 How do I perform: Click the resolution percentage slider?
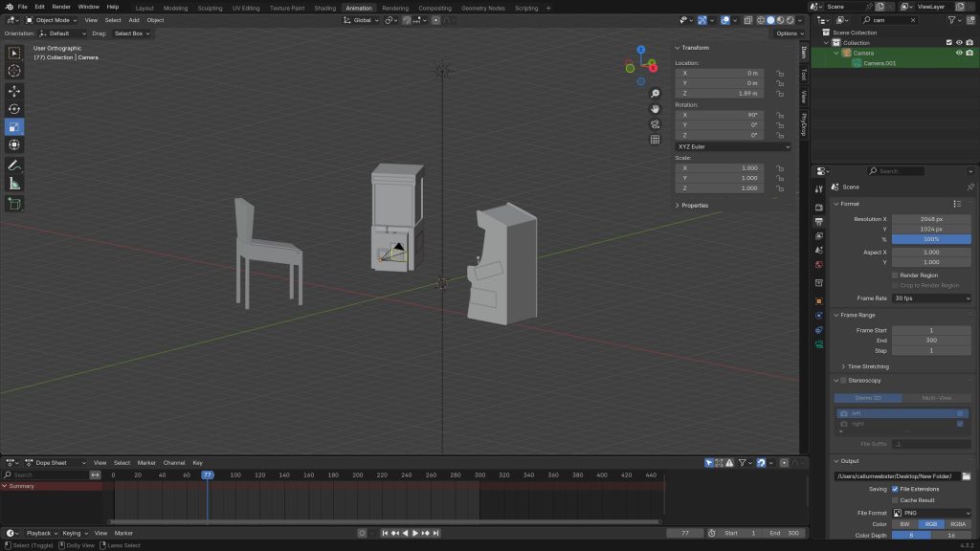click(x=931, y=239)
